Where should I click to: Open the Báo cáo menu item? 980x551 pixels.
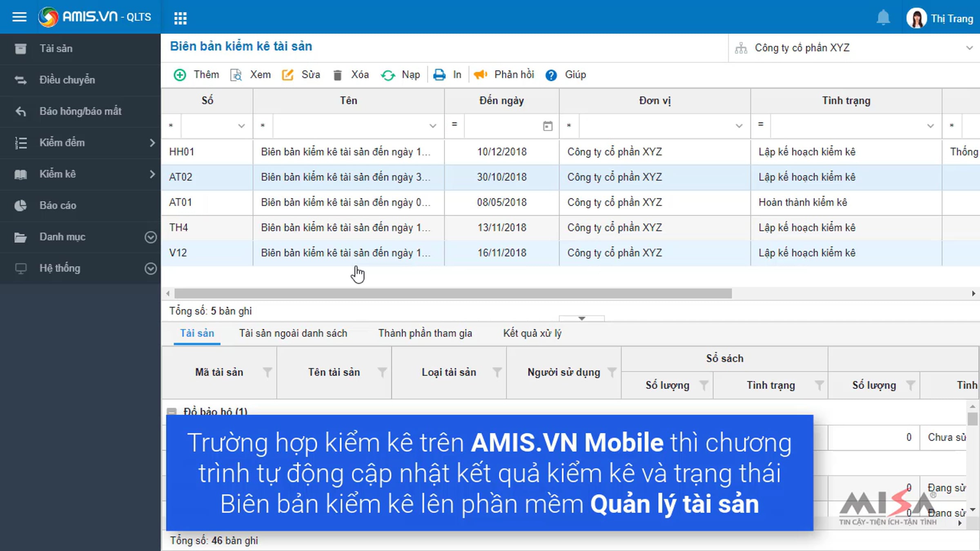(x=80, y=205)
